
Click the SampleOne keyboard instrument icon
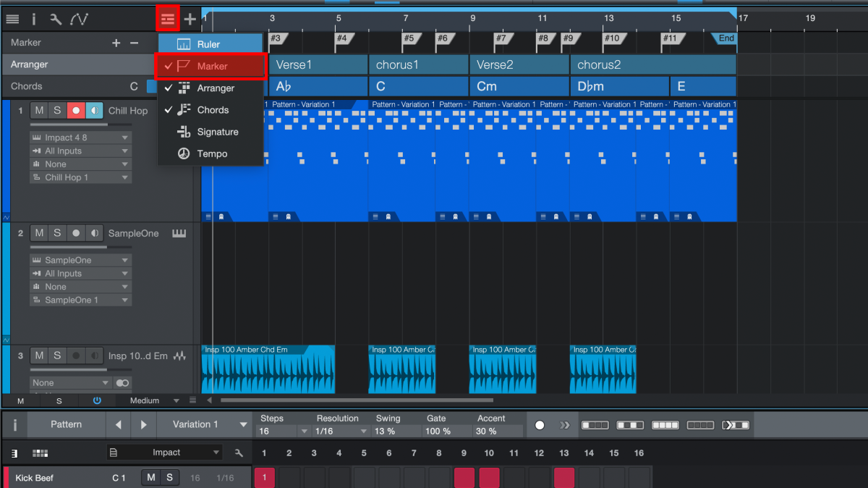click(179, 233)
